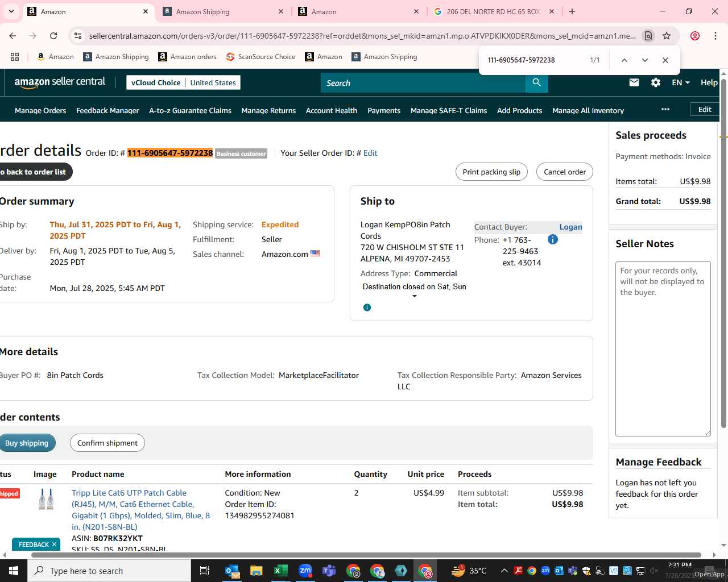
Task: Click the vertical page scrollbar
Action: point(723,253)
